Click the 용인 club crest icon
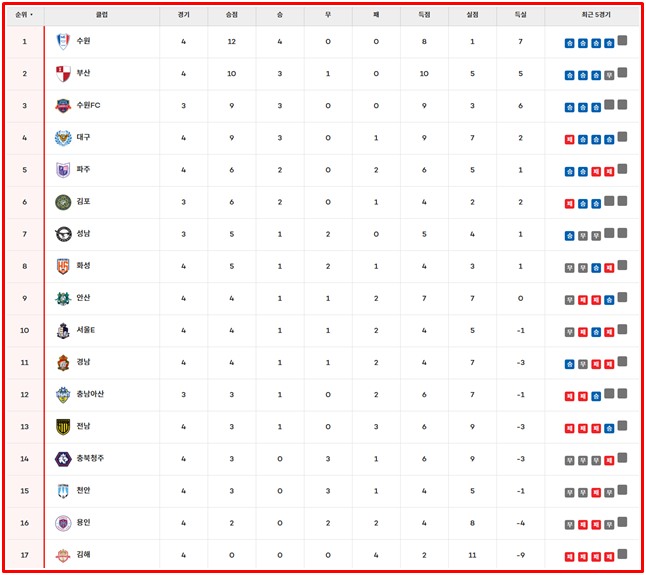The image size is (646, 575). 63,522
